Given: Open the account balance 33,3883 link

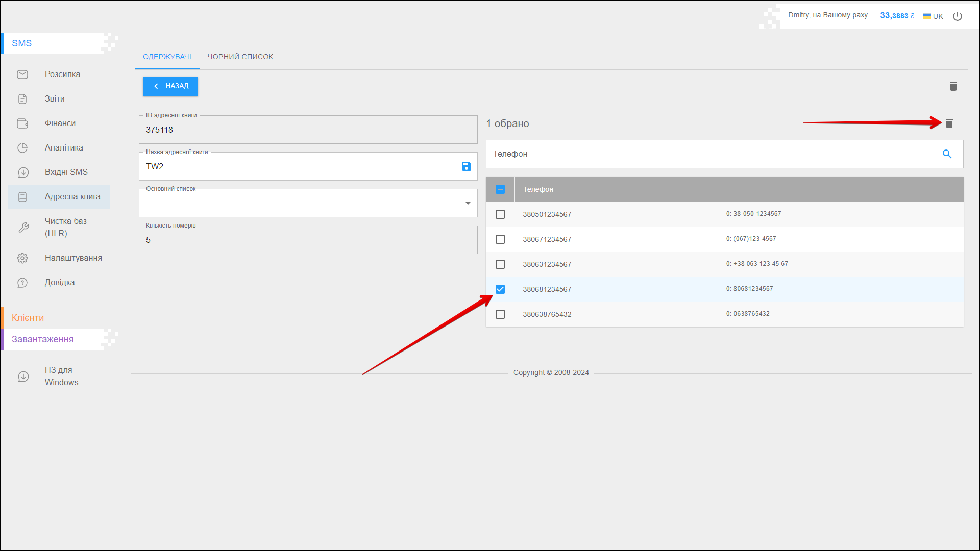Looking at the screenshot, I should pos(897,16).
